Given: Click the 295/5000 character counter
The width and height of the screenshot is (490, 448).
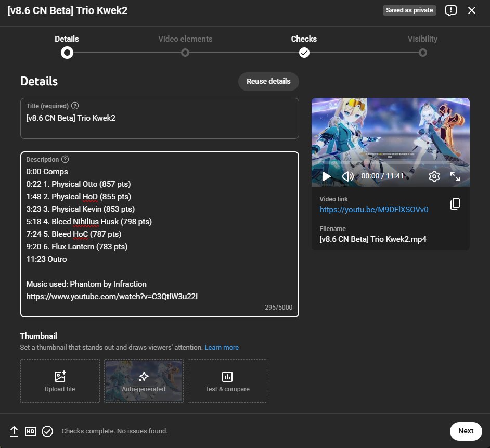Looking at the screenshot, I should [278, 308].
